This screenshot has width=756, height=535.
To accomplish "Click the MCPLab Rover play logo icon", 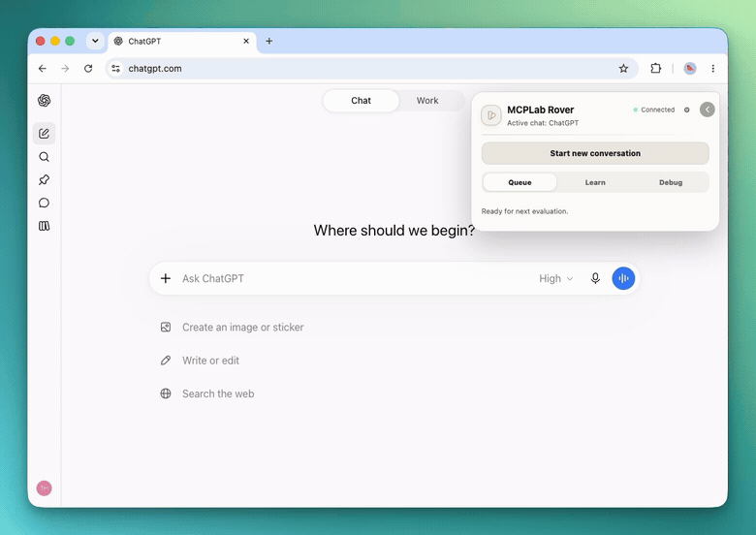I will pos(491,115).
